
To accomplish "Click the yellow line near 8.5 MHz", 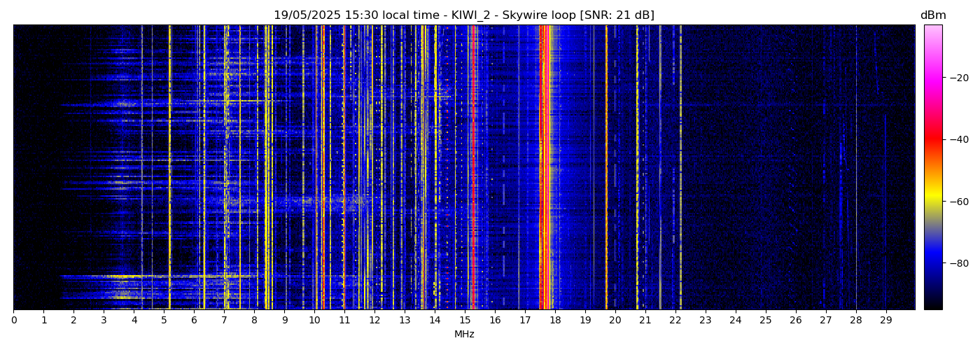I will click(269, 168).
